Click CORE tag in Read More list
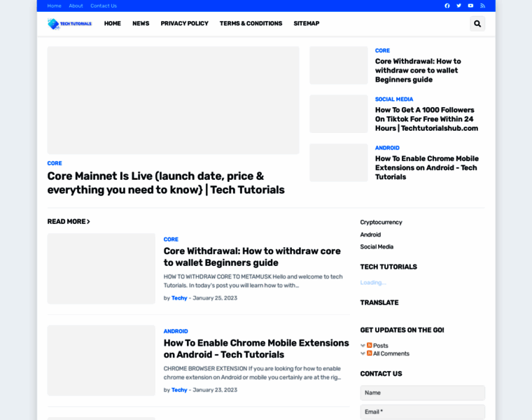 pyautogui.click(x=171, y=239)
